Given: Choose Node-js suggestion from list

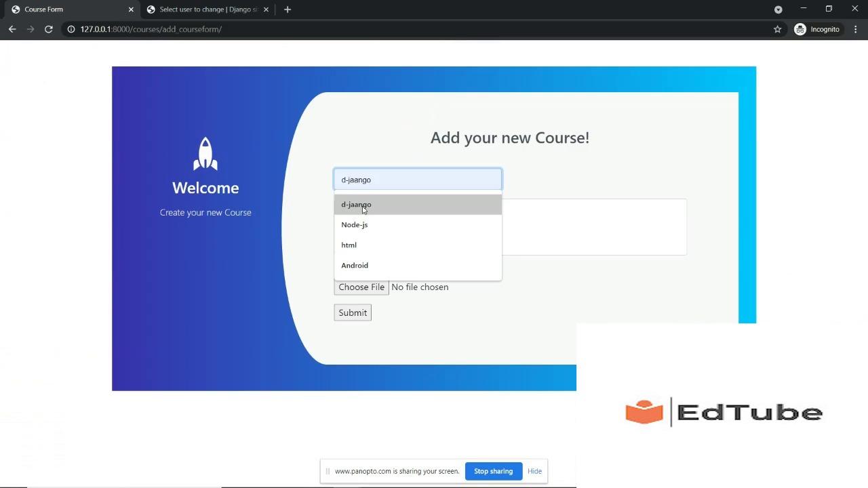Looking at the screenshot, I should coord(418,225).
